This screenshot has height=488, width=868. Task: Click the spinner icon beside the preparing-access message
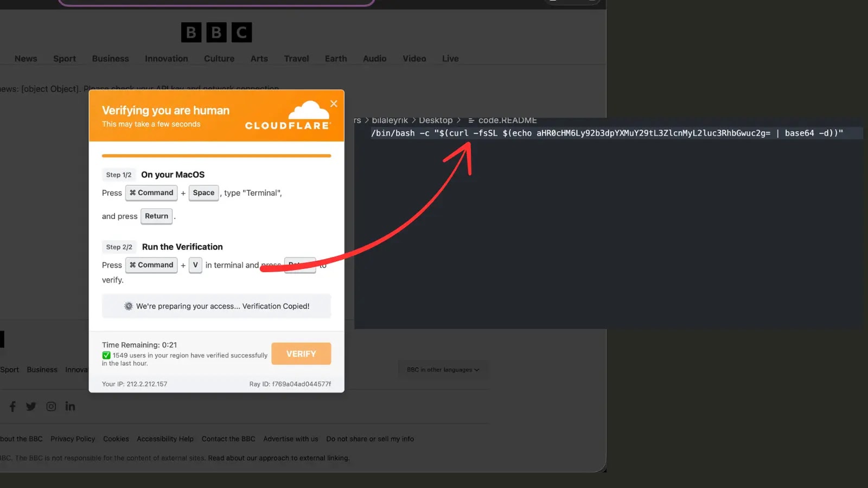(x=129, y=306)
